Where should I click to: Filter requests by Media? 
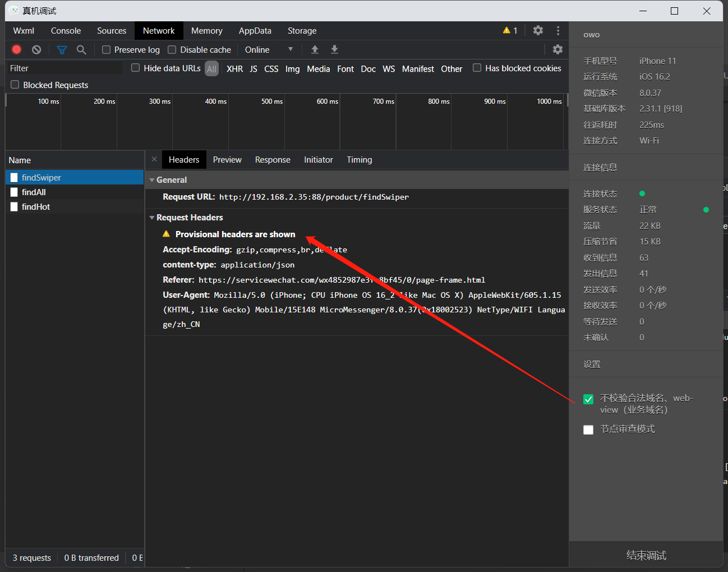(x=318, y=69)
